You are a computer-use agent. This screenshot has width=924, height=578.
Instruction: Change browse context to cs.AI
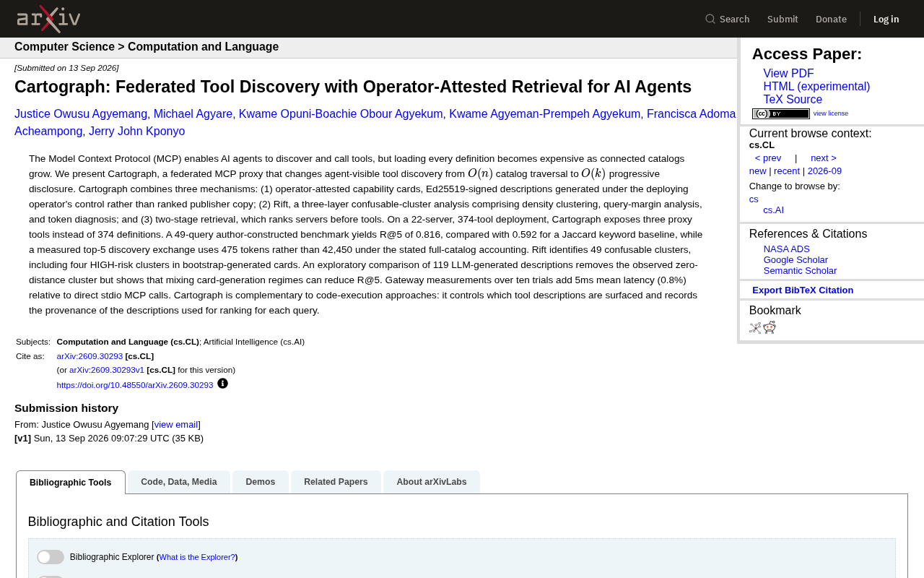tap(774, 210)
